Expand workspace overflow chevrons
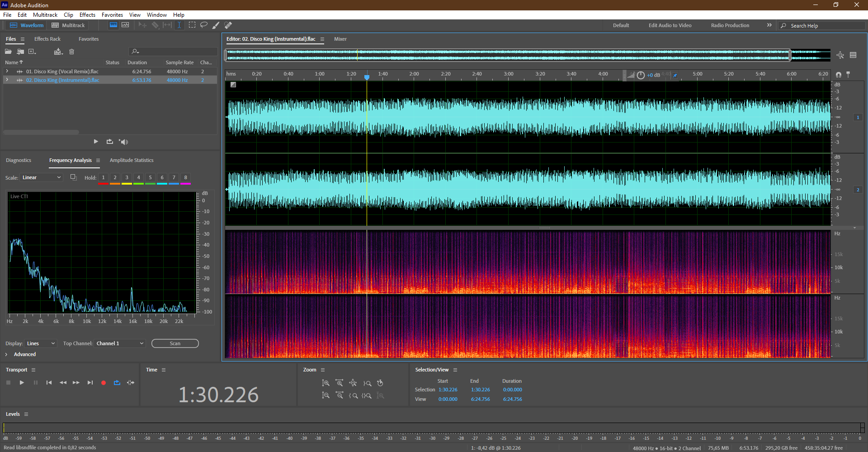868x452 pixels. [x=769, y=25]
